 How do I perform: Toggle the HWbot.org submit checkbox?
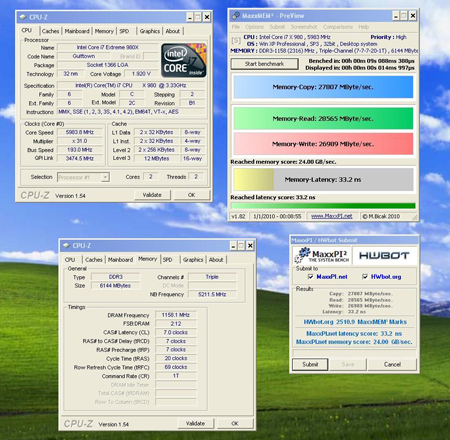pyautogui.click(x=365, y=277)
